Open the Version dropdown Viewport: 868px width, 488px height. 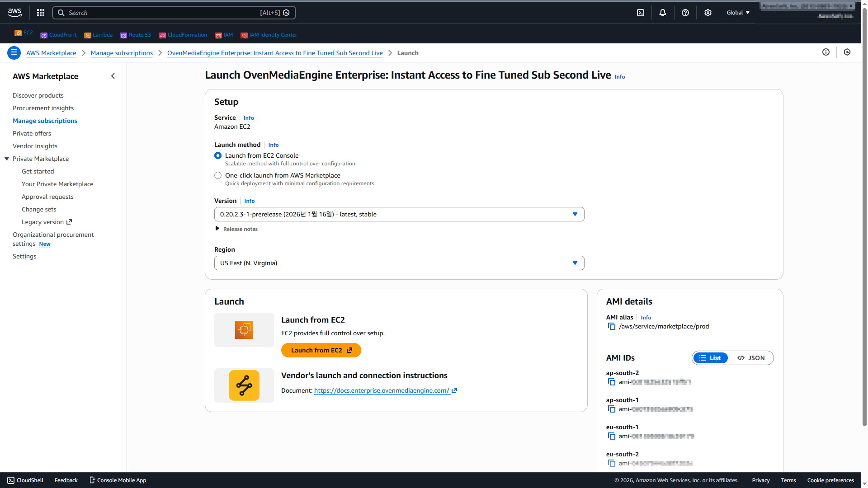[x=399, y=214]
